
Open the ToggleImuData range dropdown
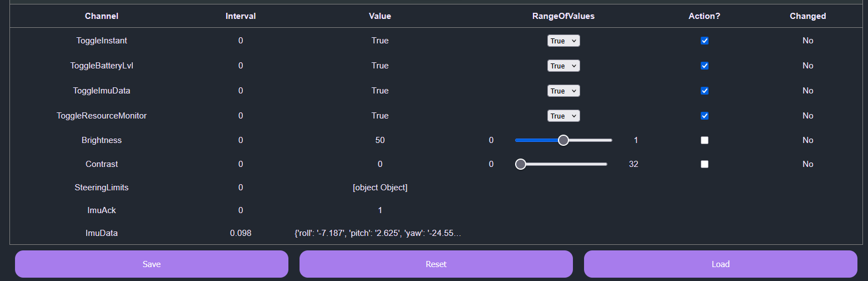coord(563,91)
